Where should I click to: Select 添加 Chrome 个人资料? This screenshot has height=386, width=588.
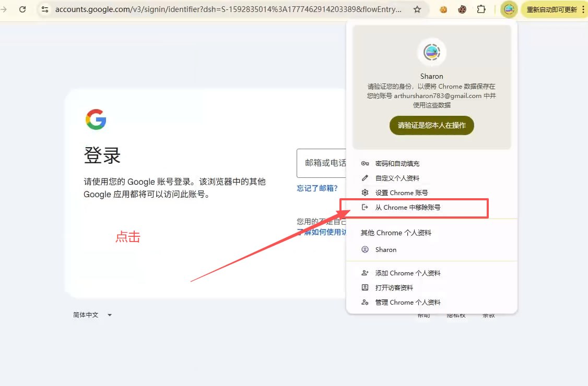click(407, 273)
